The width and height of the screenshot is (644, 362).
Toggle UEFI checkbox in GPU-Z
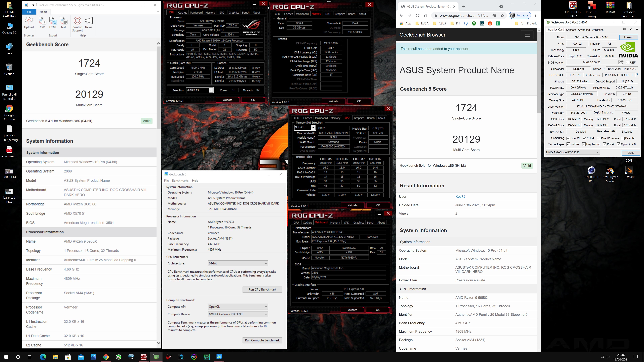click(628, 63)
